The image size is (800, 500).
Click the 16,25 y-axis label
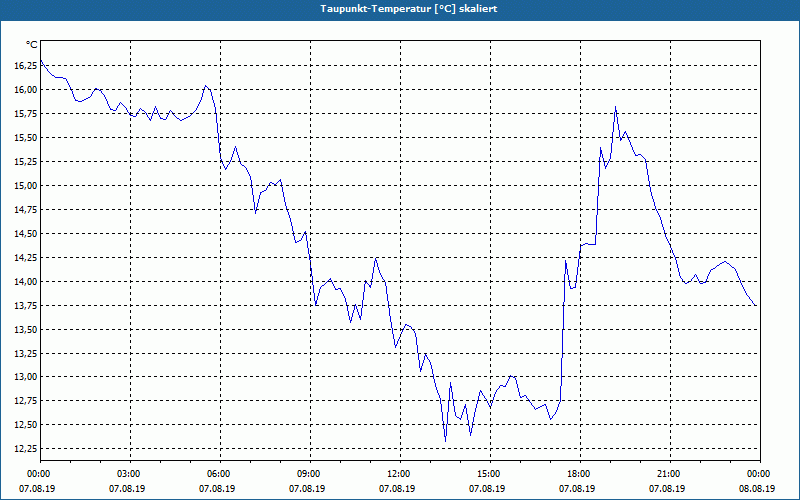[x=26, y=66]
